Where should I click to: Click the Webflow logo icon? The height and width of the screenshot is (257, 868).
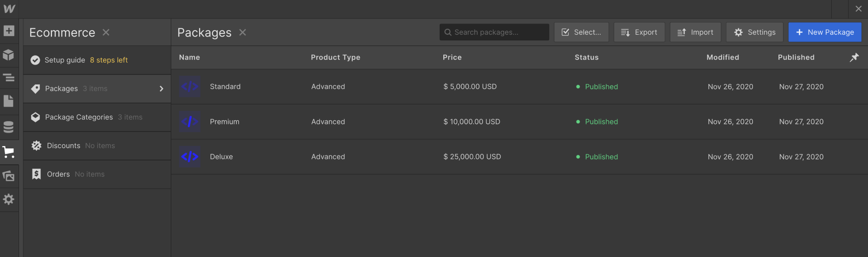pos(9,9)
